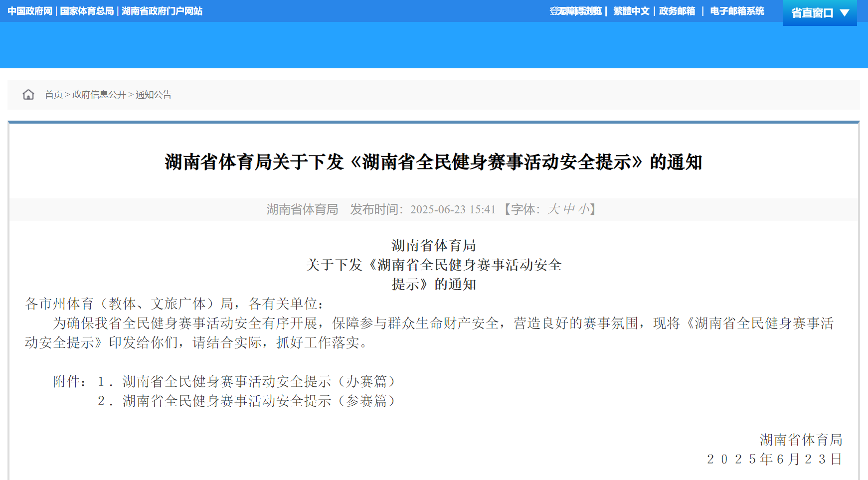Set font size to 中
The height and width of the screenshot is (480, 868).
click(x=569, y=209)
